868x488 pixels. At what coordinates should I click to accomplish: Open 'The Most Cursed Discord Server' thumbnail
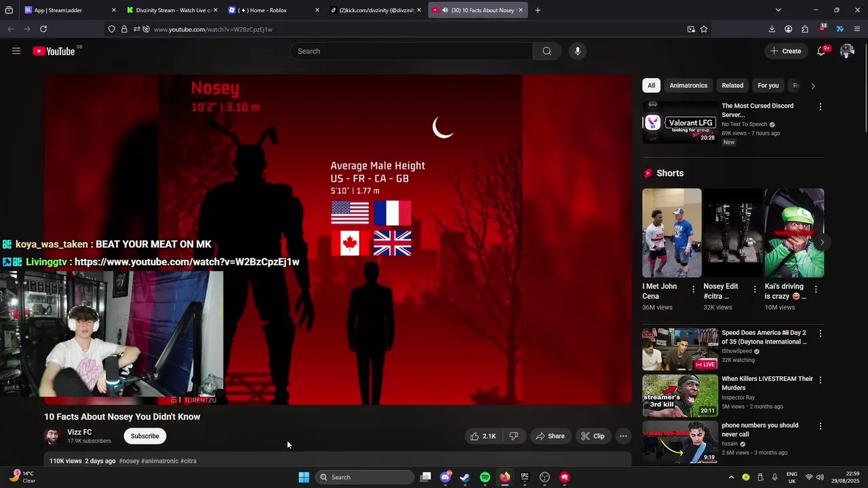pyautogui.click(x=679, y=122)
